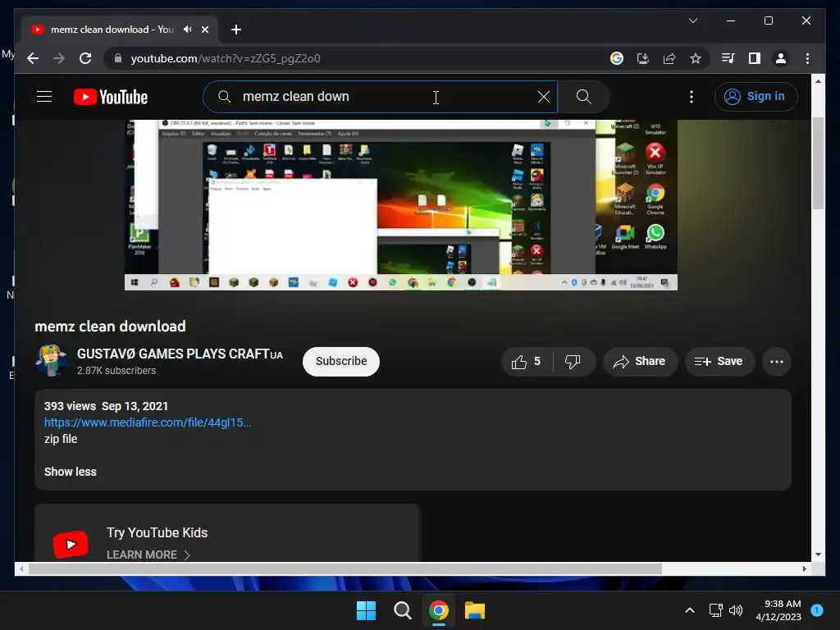Click the Sign in button
Screen dimensions: 840x630
coord(756,97)
